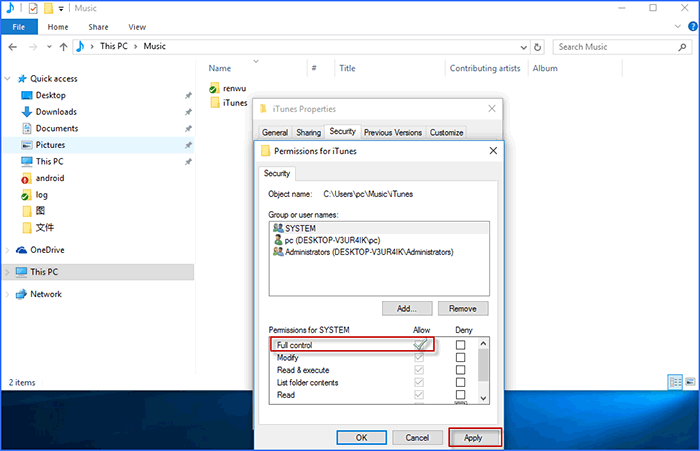This screenshot has width=700, height=451.
Task: Select the Network icon in sidebar
Action: click(x=21, y=294)
